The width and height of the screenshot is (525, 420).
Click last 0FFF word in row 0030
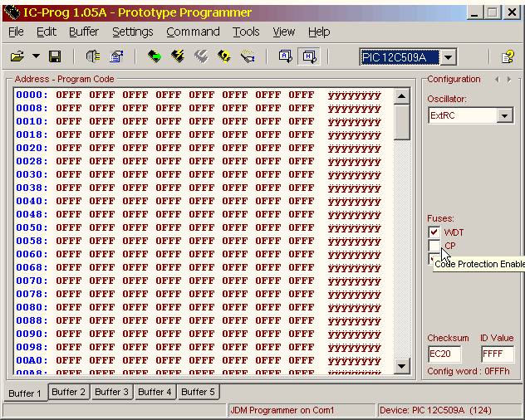point(302,174)
